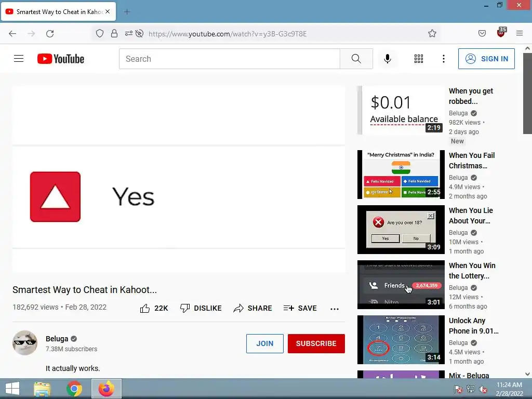
Task: Open the $0.01 Available balance thumbnail
Action: (401, 110)
